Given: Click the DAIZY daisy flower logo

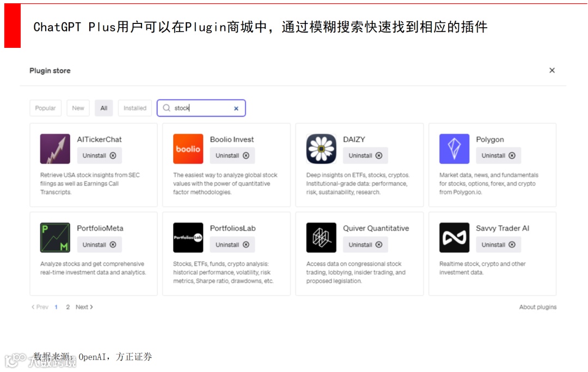Looking at the screenshot, I should point(321,148).
